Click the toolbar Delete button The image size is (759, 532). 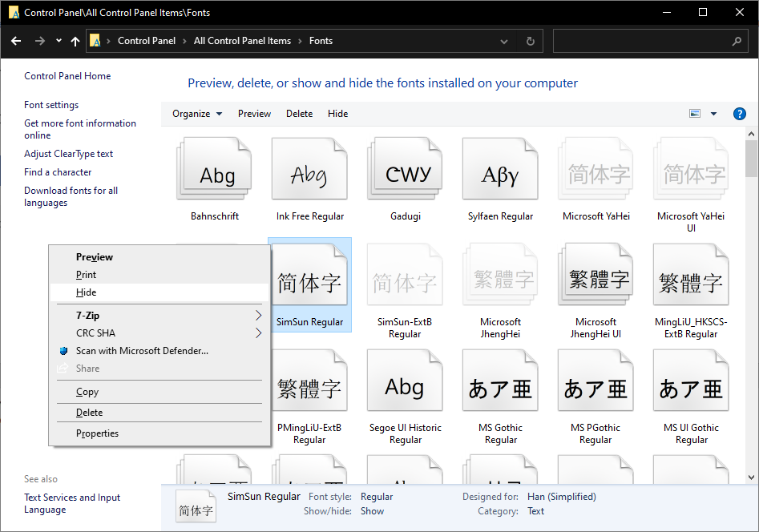(299, 114)
